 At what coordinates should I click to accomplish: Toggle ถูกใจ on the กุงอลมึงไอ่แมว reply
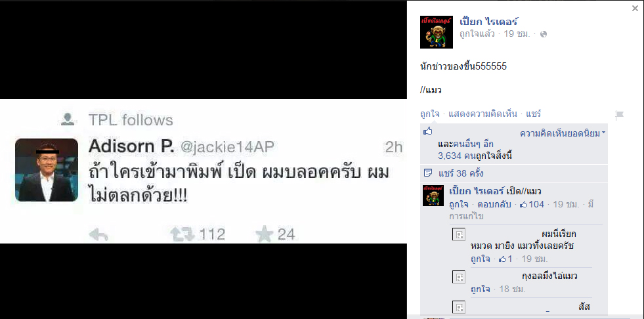click(x=481, y=289)
